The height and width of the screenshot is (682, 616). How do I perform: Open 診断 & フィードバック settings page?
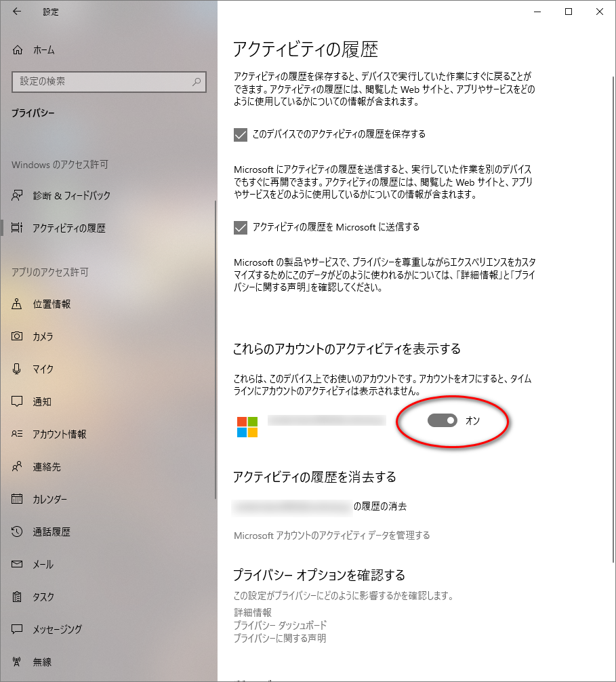click(71, 196)
